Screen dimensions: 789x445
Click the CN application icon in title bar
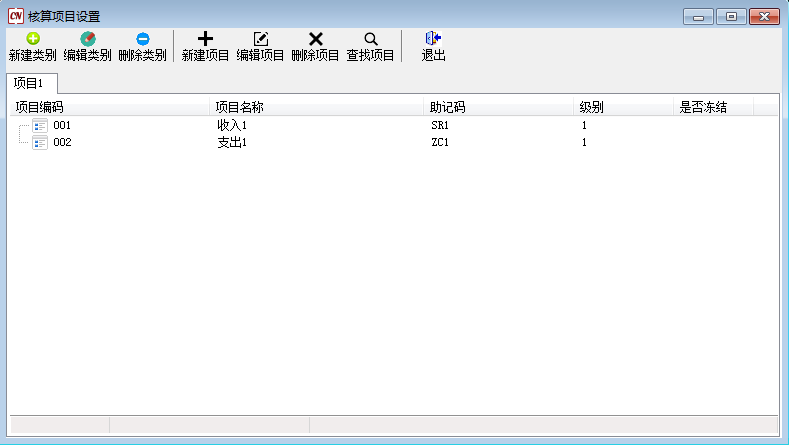tap(15, 16)
